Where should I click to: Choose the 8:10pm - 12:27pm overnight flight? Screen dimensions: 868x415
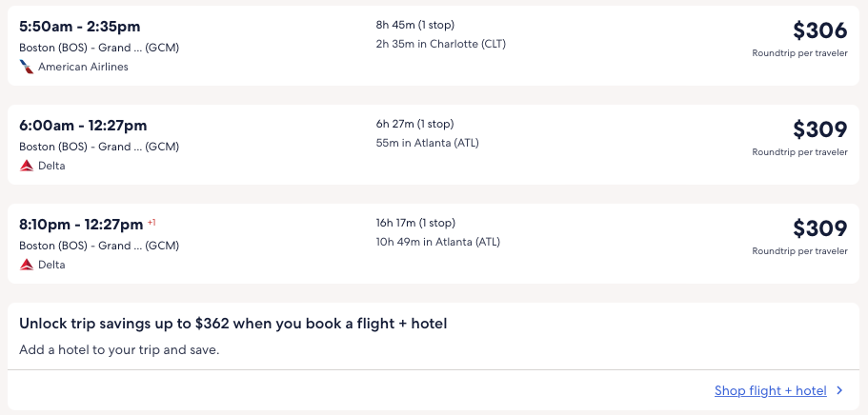pyautogui.click(x=80, y=224)
